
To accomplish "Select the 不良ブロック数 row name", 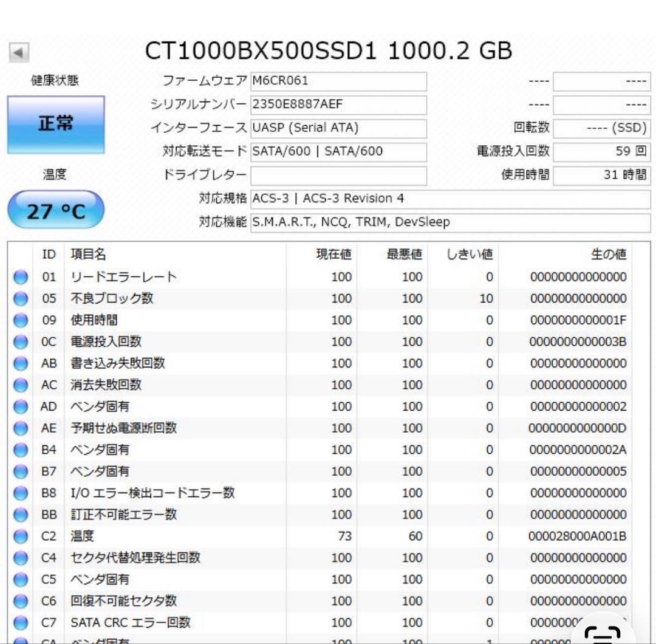I will [112, 299].
